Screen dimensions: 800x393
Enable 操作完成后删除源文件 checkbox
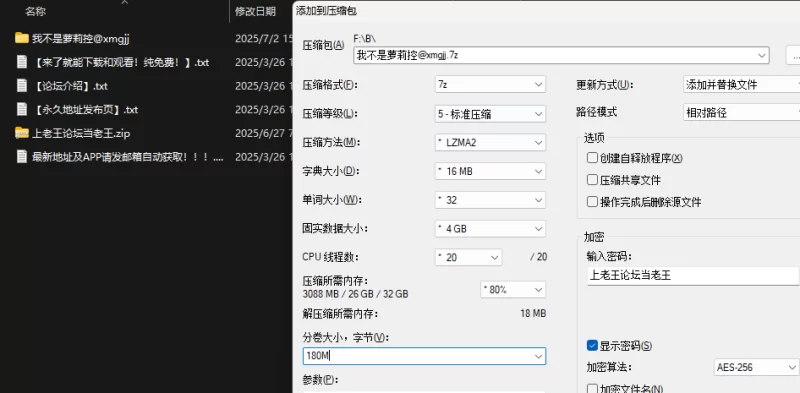(x=592, y=202)
